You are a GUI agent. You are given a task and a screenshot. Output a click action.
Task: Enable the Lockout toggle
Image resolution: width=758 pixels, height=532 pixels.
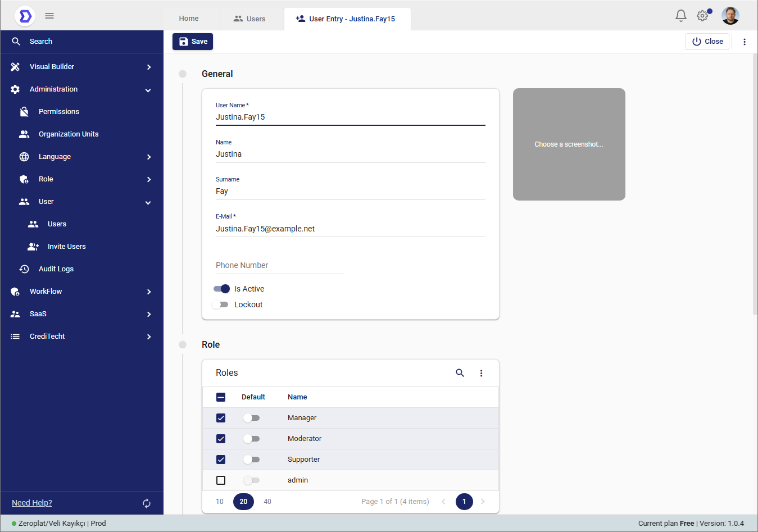(x=220, y=304)
